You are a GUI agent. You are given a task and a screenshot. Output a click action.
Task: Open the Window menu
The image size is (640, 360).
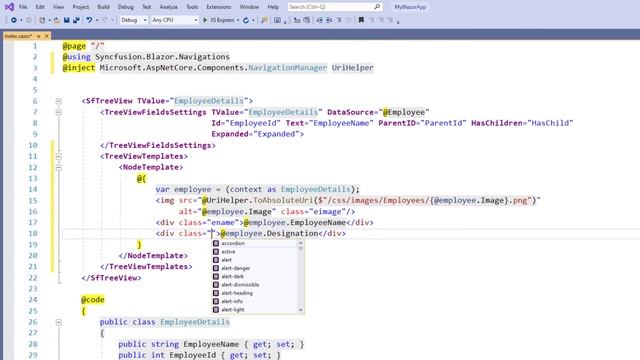coord(249,7)
